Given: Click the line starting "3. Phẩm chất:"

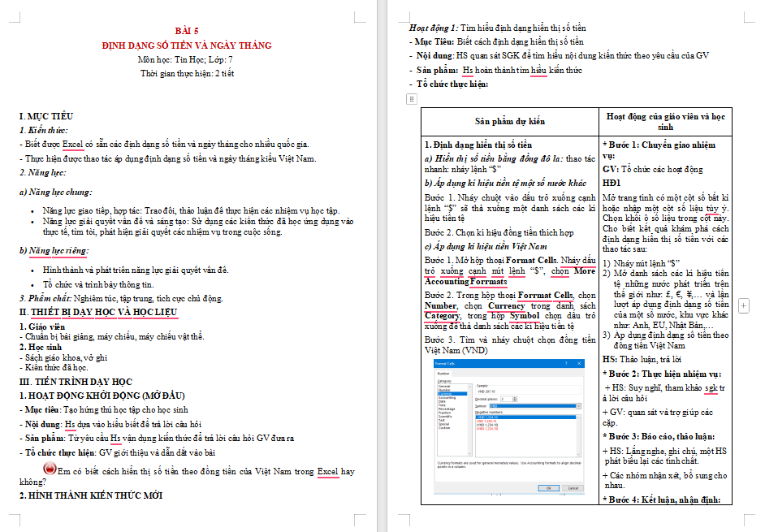Looking at the screenshot, I should pyautogui.click(x=121, y=298).
